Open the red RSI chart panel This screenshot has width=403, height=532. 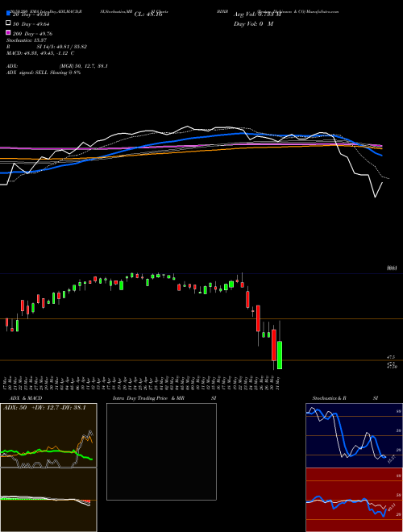point(354,500)
